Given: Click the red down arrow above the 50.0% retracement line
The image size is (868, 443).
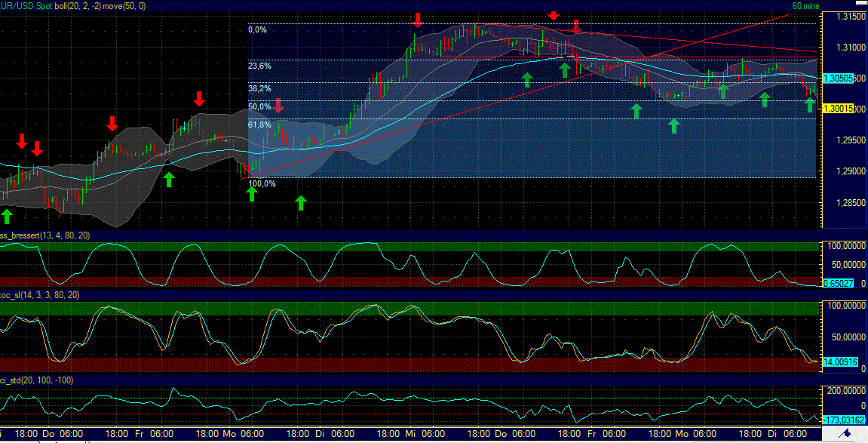Looking at the screenshot, I should [x=278, y=106].
